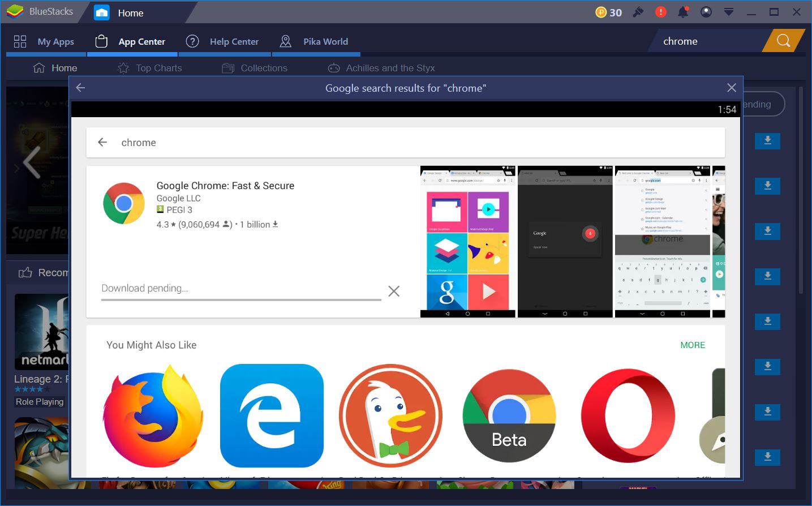Expand the title bar dropdown arrow menu

[x=729, y=12]
